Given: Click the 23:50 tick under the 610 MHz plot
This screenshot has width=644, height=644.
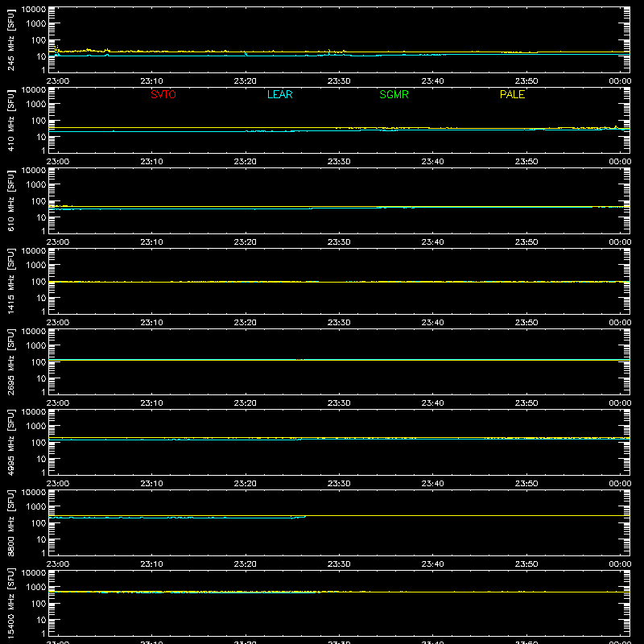Looking at the screenshot, I should 526,242.
